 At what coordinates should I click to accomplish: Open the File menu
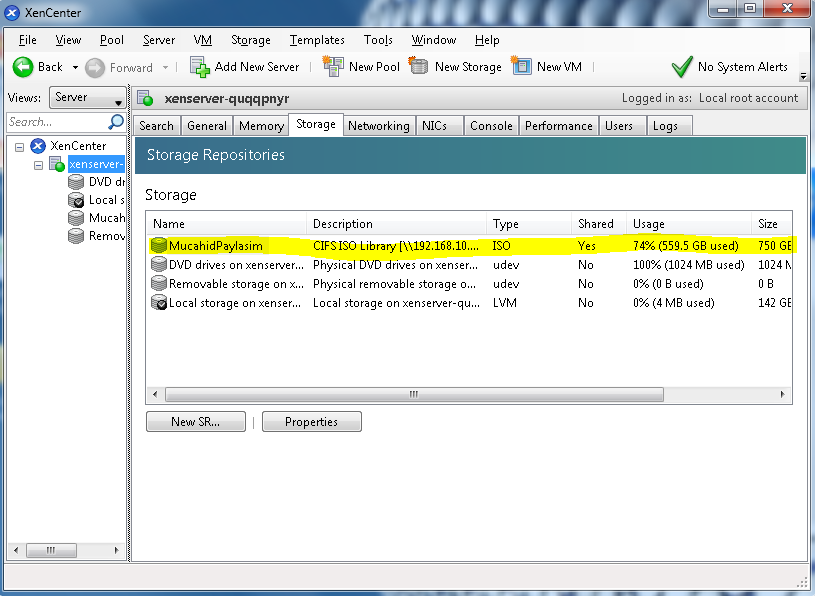pos(28,40)
